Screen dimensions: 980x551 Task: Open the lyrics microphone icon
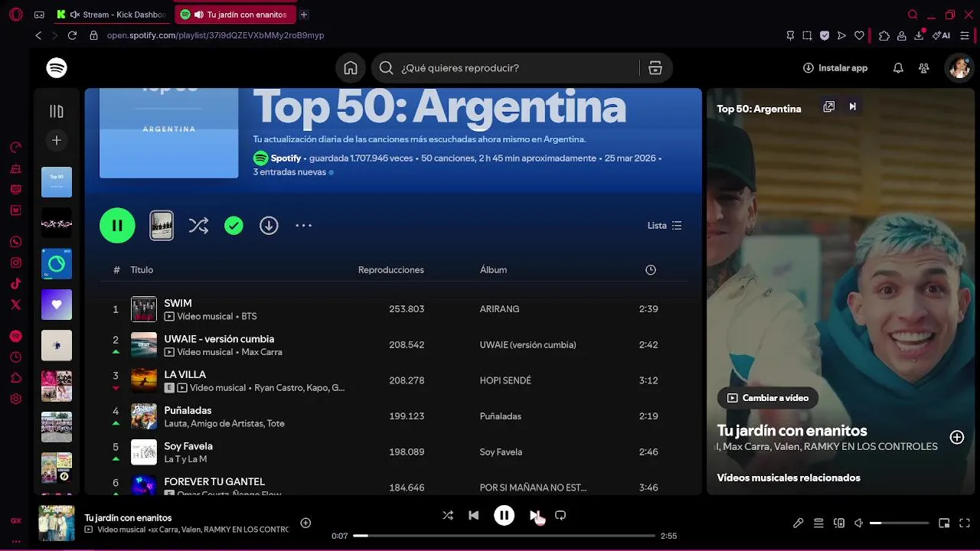(x=798, y=523)
